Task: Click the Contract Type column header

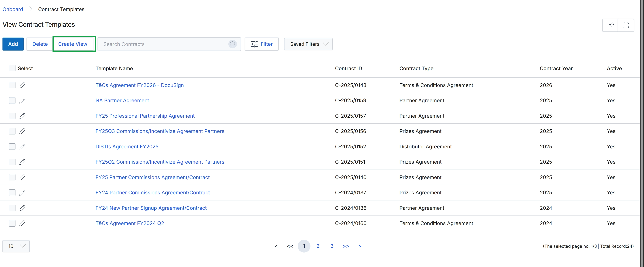Action: [x=416, y=68]
